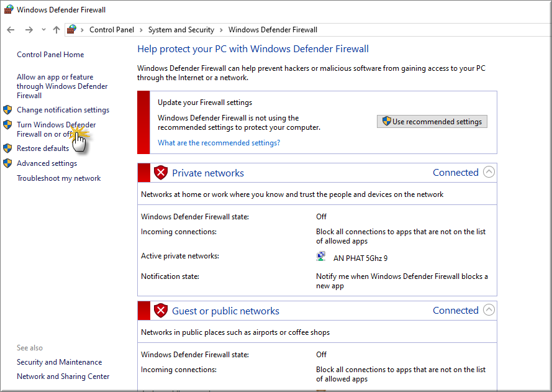The image size is (552, 392).
Task: Click shield icon beside Restore defaults
Action: [x=7, y=148]
